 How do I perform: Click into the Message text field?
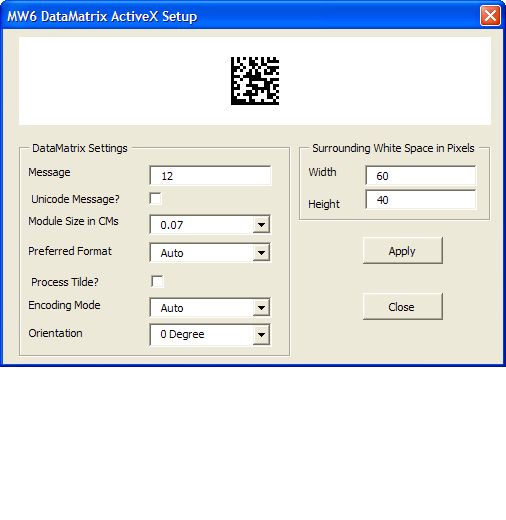[x=210, y=176]
